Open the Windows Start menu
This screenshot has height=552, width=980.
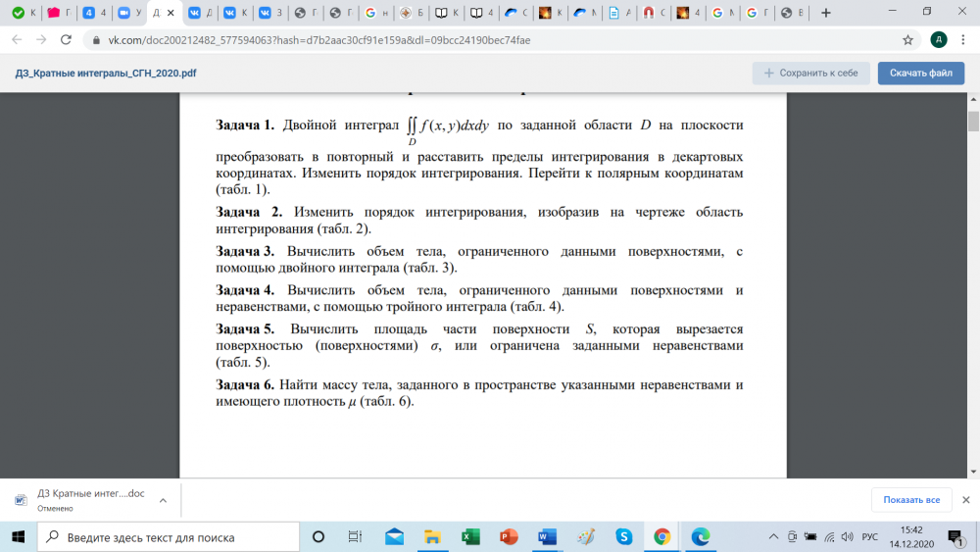tap(18, 537)
